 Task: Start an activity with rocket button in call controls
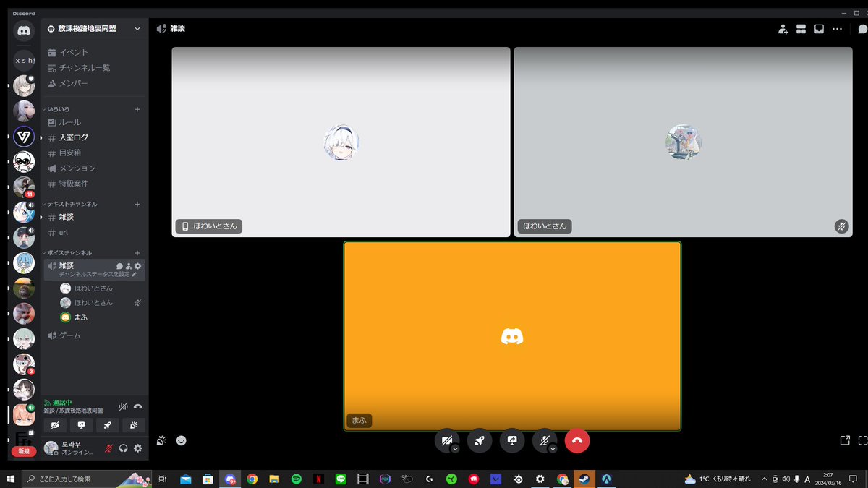480,440
